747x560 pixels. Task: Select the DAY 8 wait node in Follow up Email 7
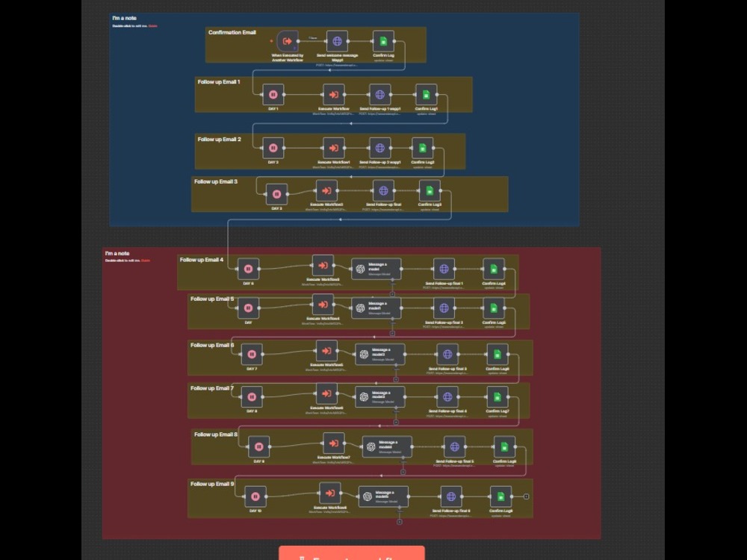(252, 397)
